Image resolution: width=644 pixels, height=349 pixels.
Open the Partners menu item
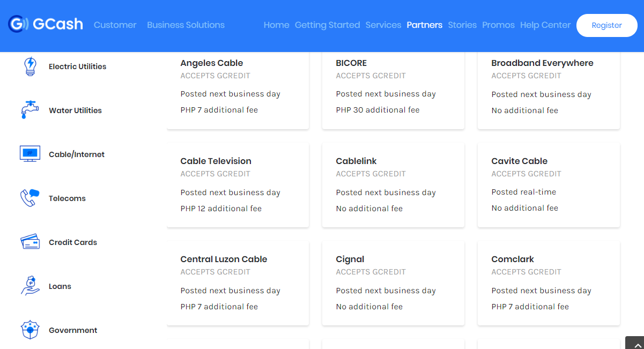[425, 25]
